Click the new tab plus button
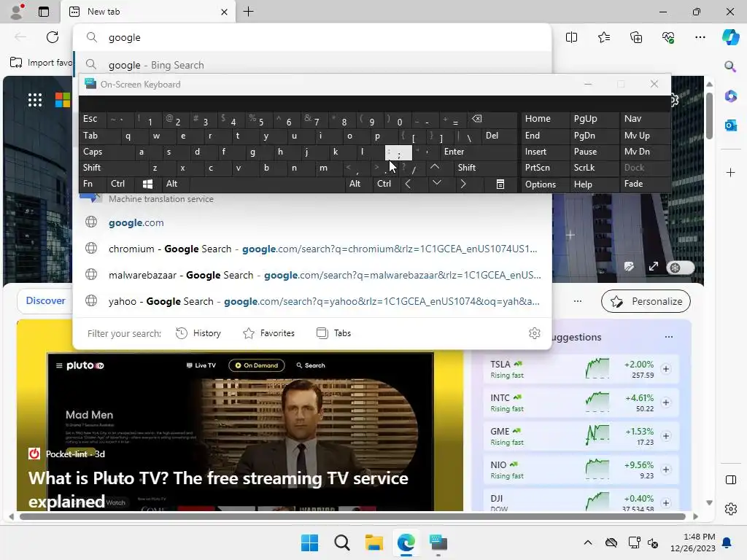 (248, 12)
